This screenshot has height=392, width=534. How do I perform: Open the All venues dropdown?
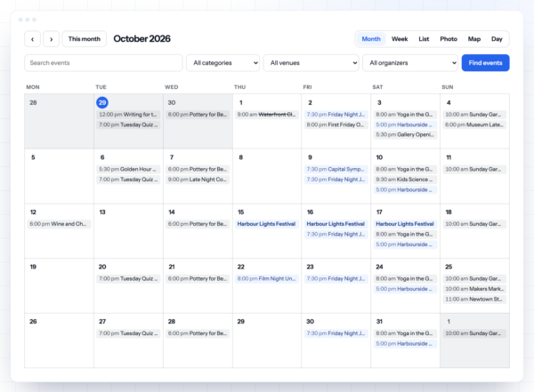pyautogui.click(x=311, y=63)
